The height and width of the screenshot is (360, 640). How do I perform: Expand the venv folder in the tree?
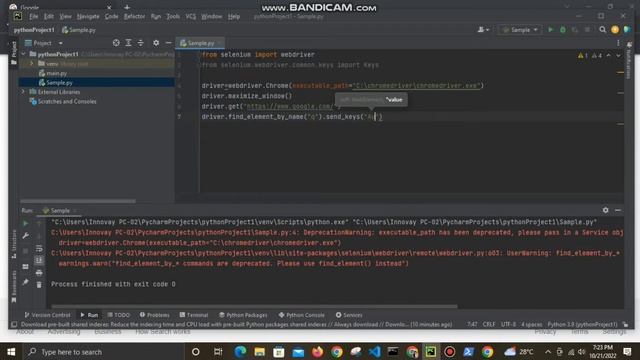(32, 64)
